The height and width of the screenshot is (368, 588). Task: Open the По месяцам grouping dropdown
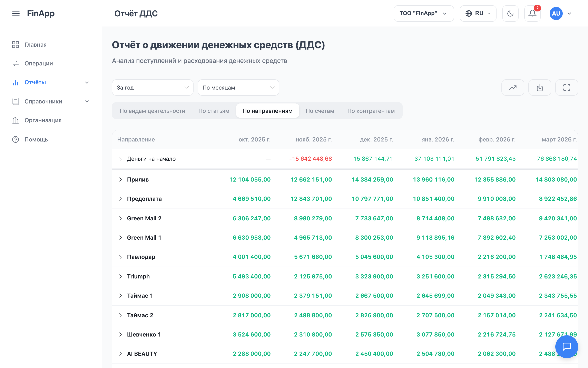[238, 88]
